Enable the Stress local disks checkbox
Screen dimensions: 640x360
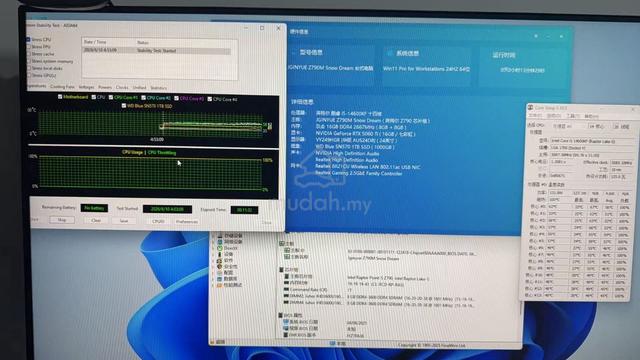coord(29,68)
